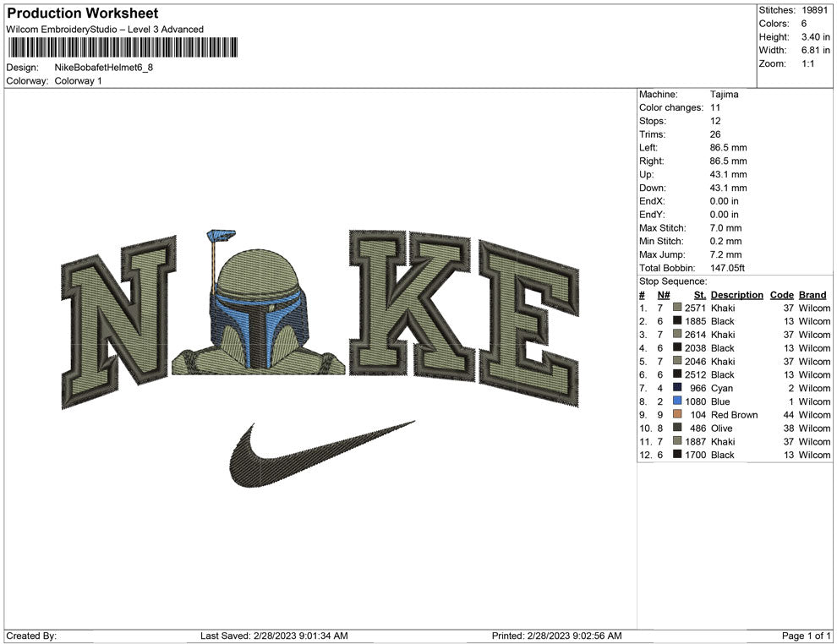The image size is (837, 644).
Task: Click the Khaki swatch with 1887 stitches
Action: coord(677,440)
